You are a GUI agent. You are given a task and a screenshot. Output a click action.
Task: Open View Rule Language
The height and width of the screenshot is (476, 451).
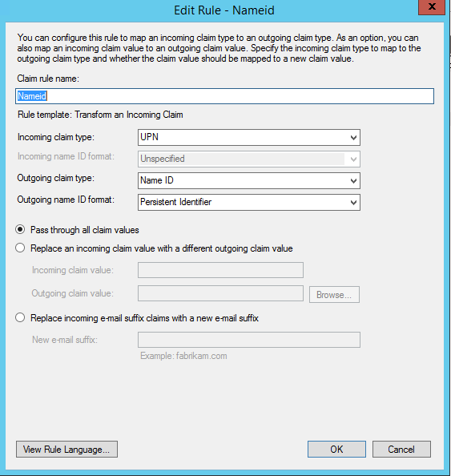(66, 450)
